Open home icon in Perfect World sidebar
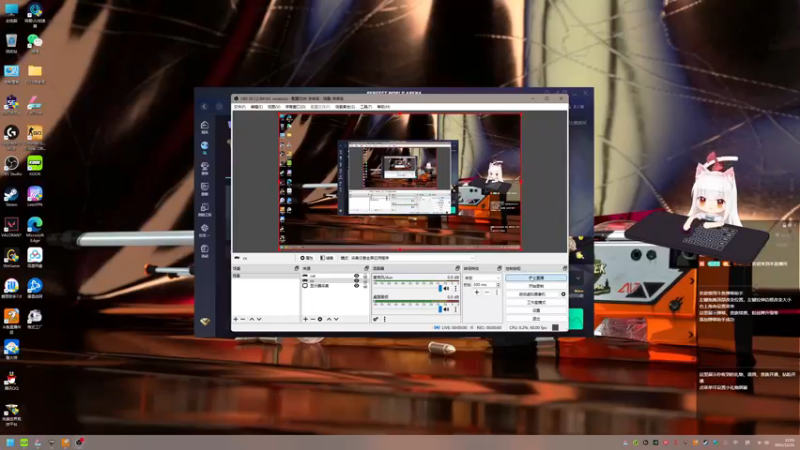 205,127
